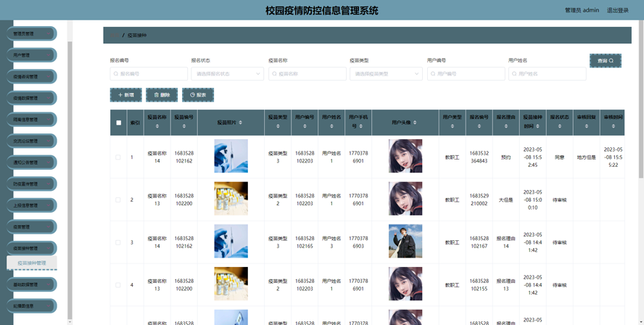The image size is (644, 325).
Task: Click the 查询 search button
Action: (606, 61)
